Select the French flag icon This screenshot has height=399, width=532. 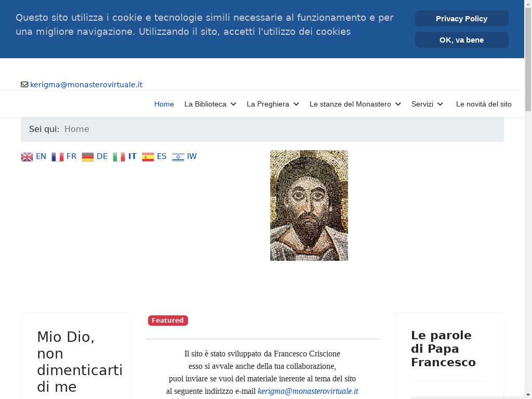(x=58, y=157)
